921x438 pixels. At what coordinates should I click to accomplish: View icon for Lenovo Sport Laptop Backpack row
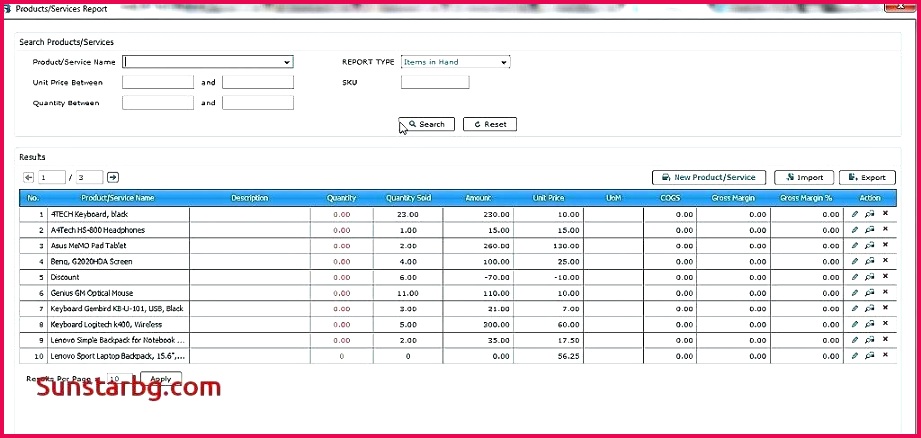(x=870, y=356)
